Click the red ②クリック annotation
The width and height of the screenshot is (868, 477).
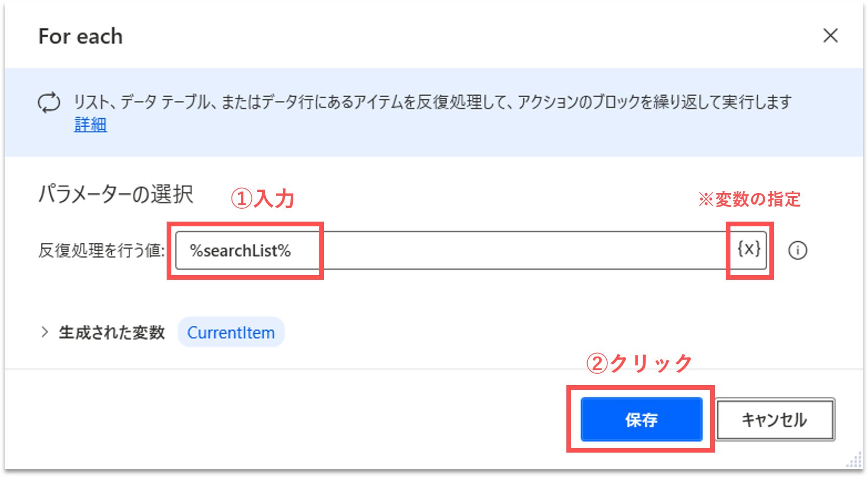[x=639, y=363]
